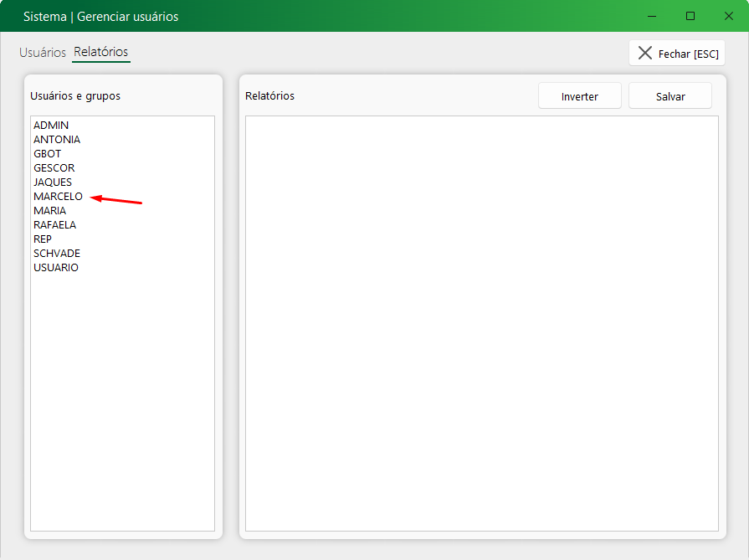Viewport: 749px width, 560px height.
Task: Click inside the empty Relatórios list area
Action: coord(481,322)
